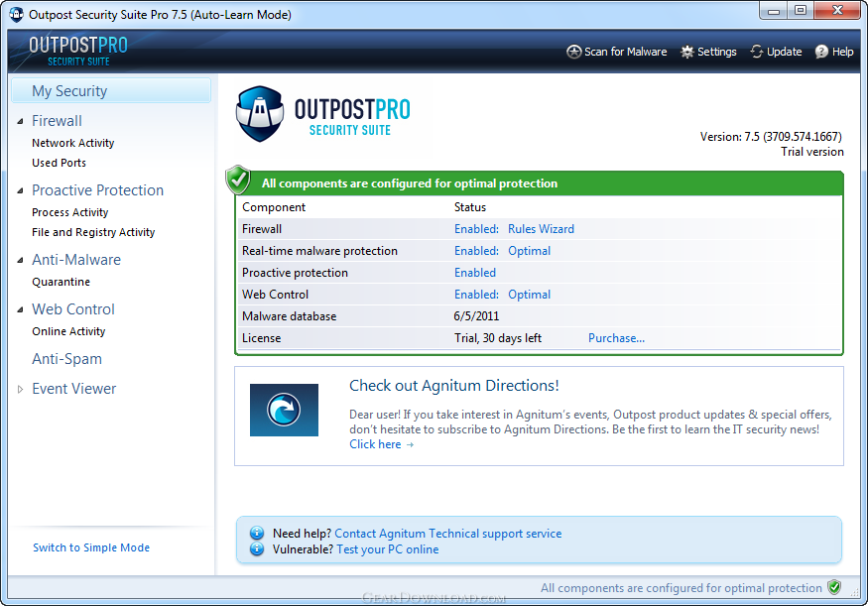Click the green shield checkmark status icon
Screen dimensions: 868x606
point(239,180)
